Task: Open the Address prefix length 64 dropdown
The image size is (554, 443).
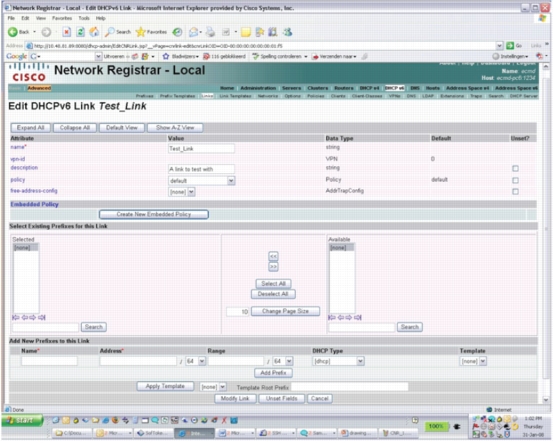Action: [x=202, y=362]
